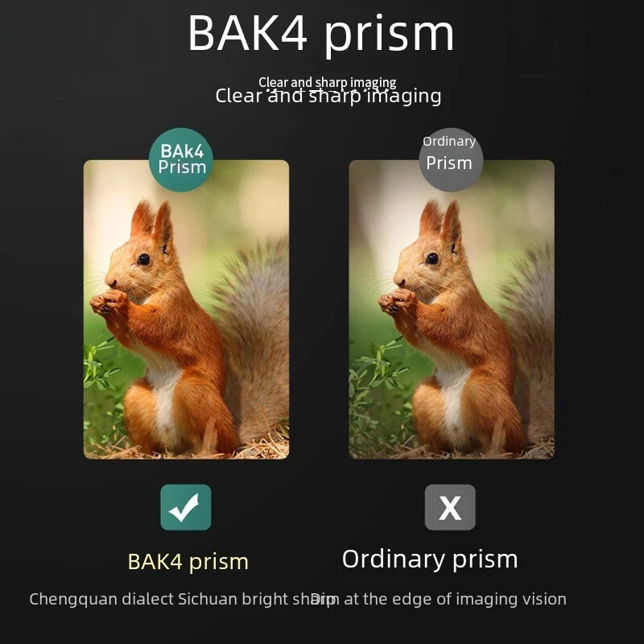Click the BAK4 prism main heading
Image resolution: width=644 pixels, height=644 pixels.
pos(320,34)
